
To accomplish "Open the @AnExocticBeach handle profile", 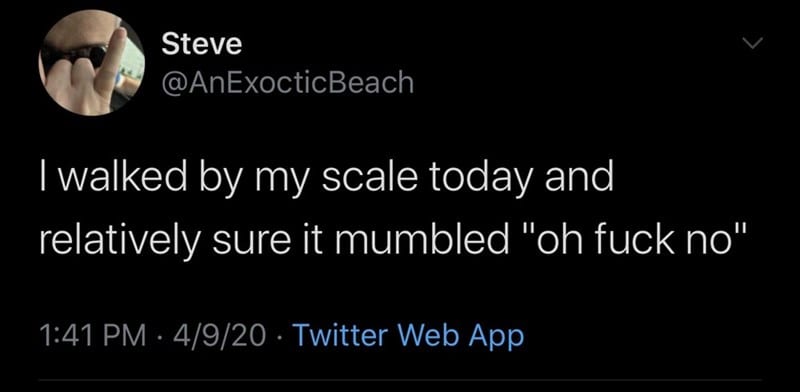I will tap(287, 82).
